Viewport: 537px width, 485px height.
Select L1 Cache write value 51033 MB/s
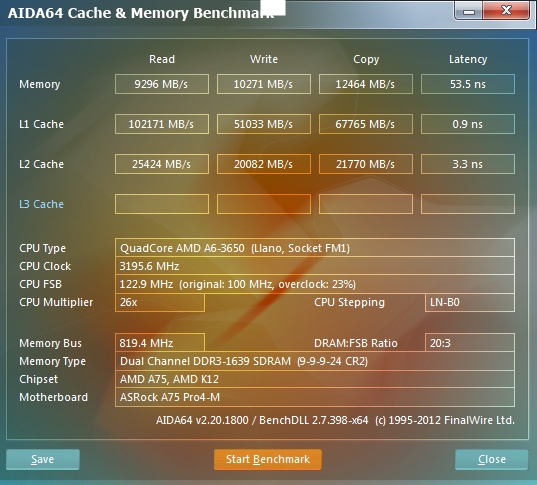click(x=264, y=124)
